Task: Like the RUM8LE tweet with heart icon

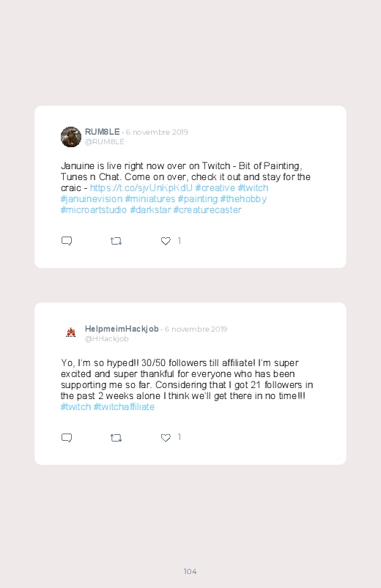Action: pos(166,241)
